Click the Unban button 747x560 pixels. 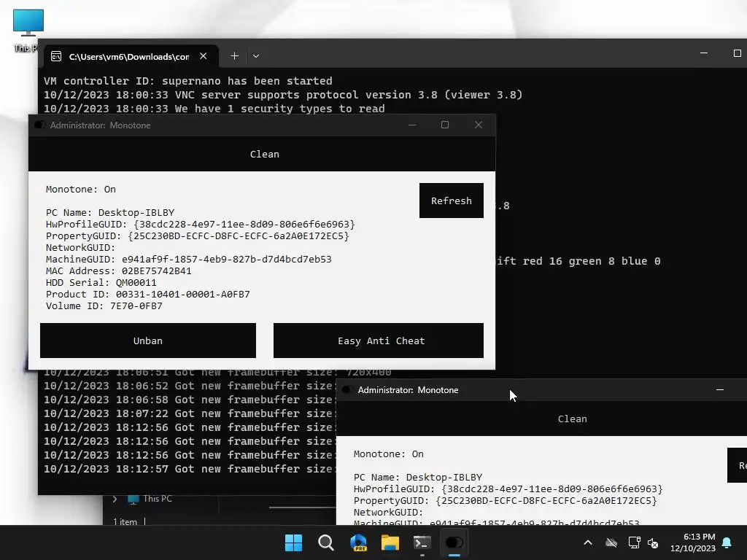pos(147,341)
